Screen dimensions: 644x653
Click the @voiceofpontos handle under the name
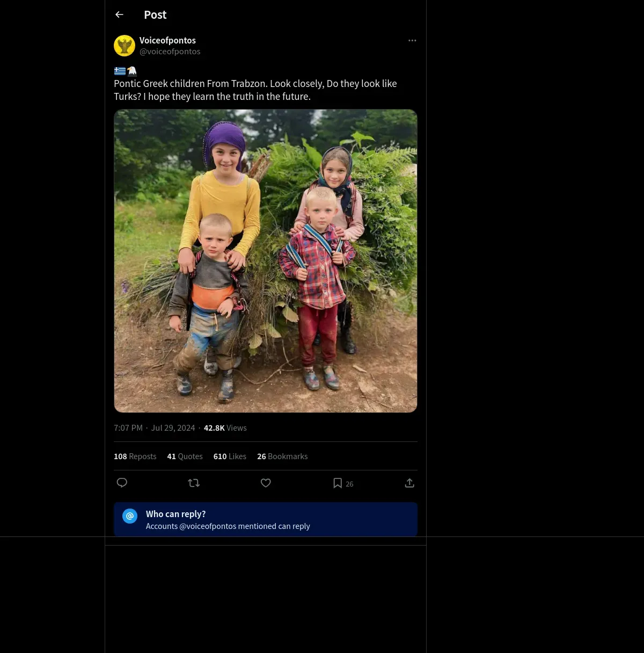pyautogui.click(x=170, y=52)
